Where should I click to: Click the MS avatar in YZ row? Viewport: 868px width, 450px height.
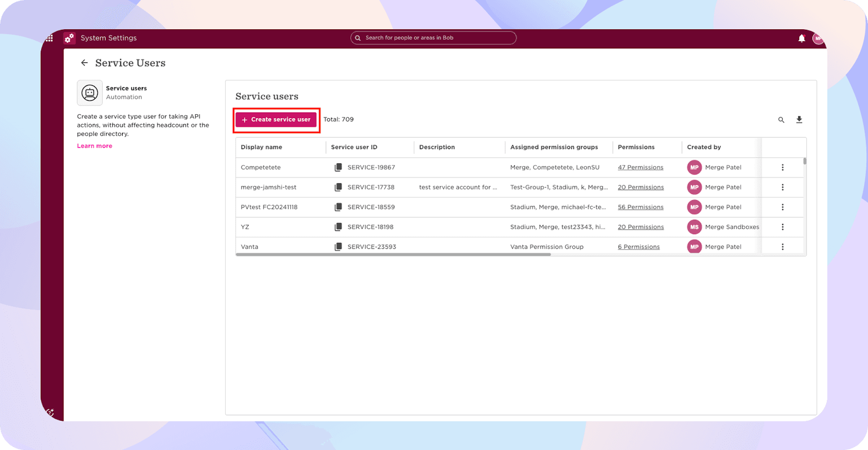point(694,227)
